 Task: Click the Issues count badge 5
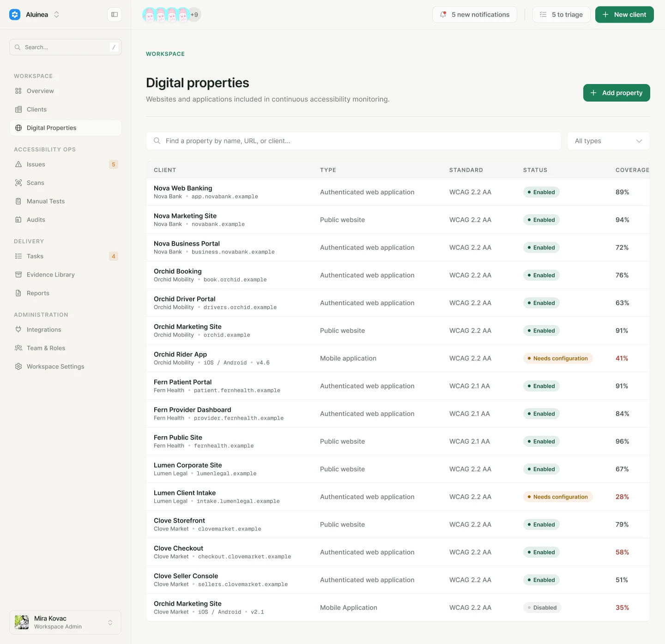click(114, 164)
